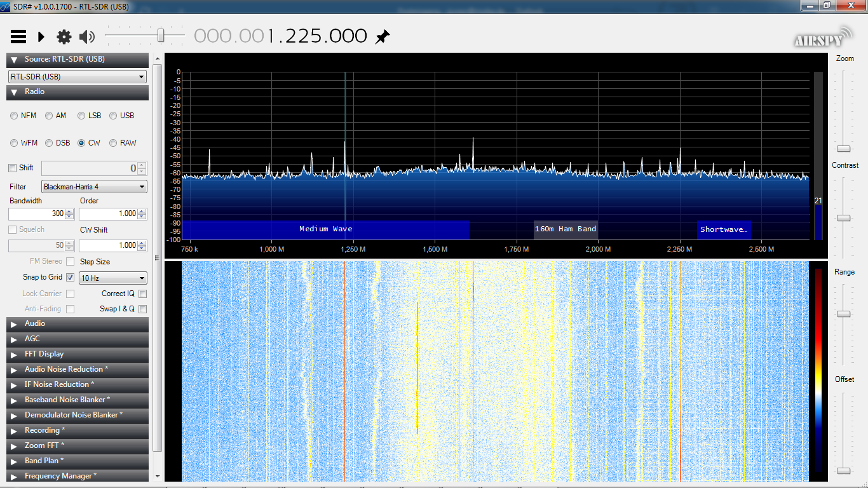
Task: Click the sidebar splitter handle
Action: [156, 258]
